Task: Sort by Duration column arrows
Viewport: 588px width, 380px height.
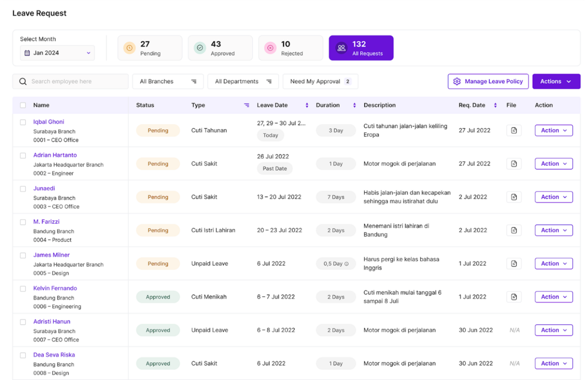Action: (354, 105)
